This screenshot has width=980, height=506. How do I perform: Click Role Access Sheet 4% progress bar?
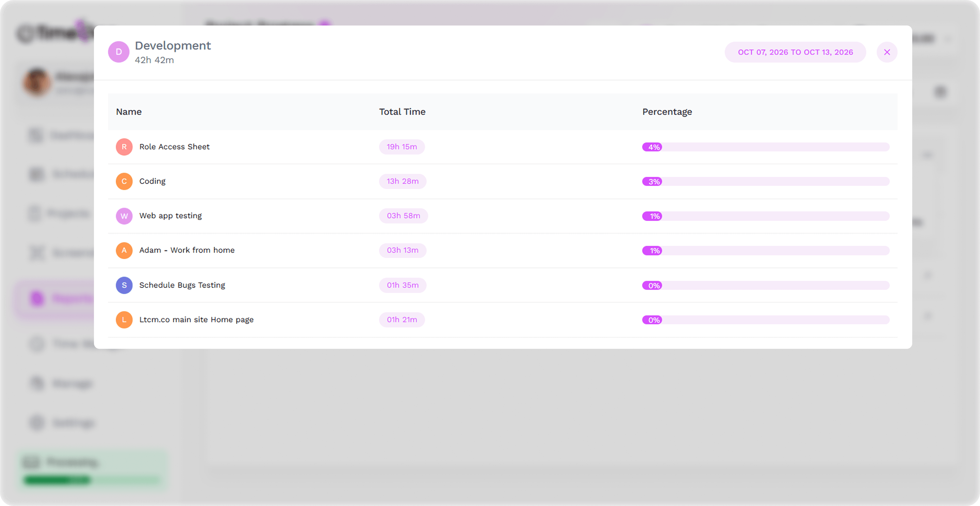tap(766, 147)
